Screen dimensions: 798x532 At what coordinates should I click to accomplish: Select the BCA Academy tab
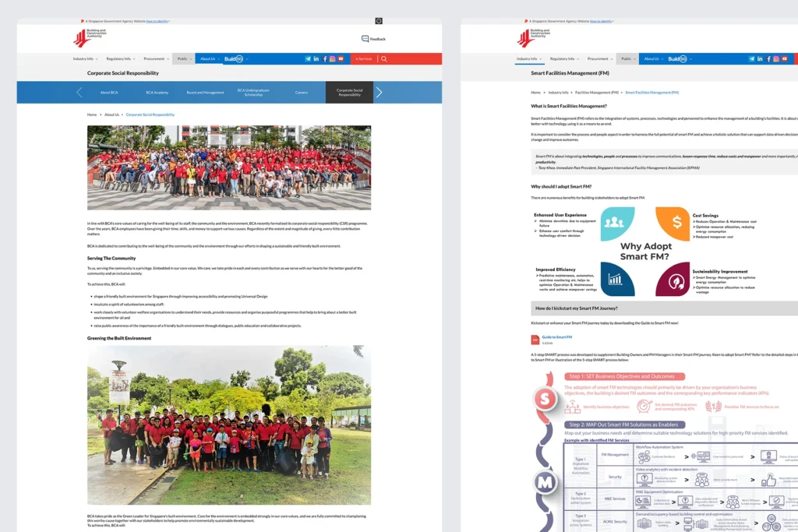[x=157, y=93]
